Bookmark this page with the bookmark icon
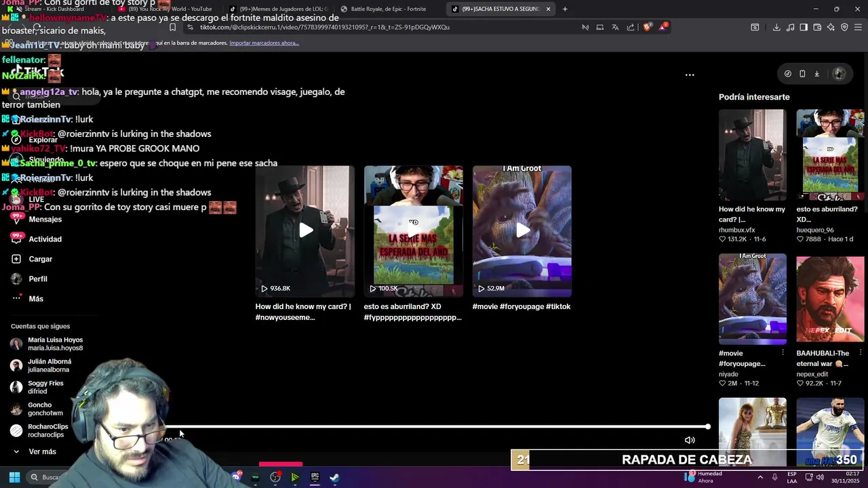The width and height of the screenshot is (868, 488). click(172, 27)
